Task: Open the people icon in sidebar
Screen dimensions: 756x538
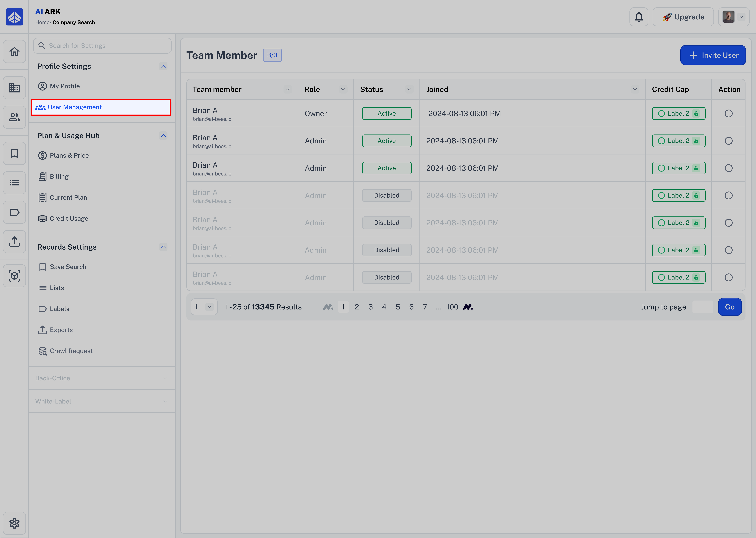Action: (x=14, y=117)
